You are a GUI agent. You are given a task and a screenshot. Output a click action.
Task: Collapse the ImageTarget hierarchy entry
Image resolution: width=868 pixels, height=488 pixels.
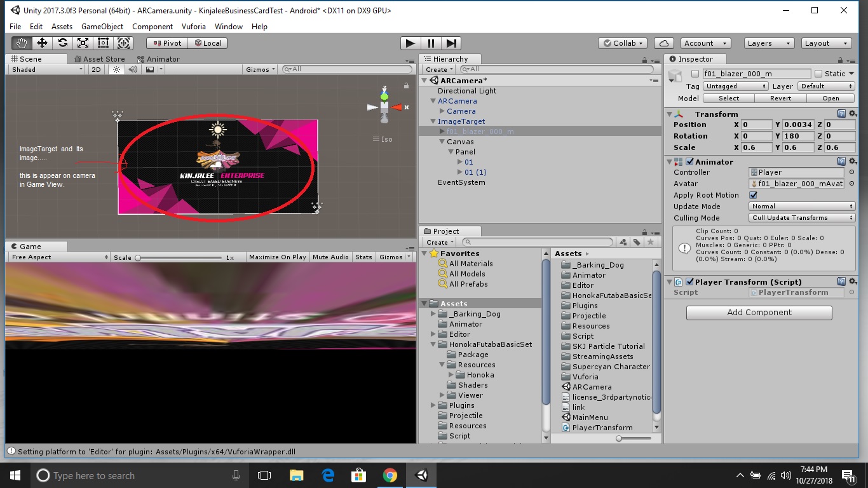[x=432, y=121]
